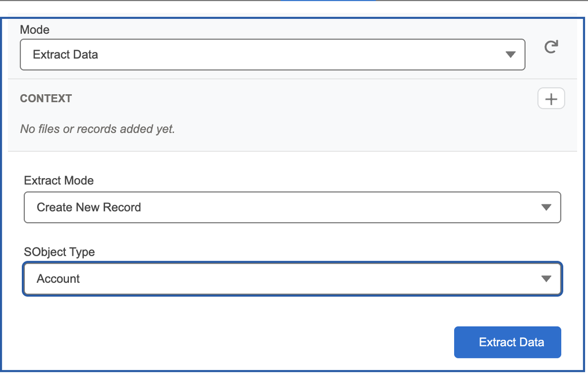588x378 pixels.
Task: Click the SObject Type field label
Action: pos(59,252)
